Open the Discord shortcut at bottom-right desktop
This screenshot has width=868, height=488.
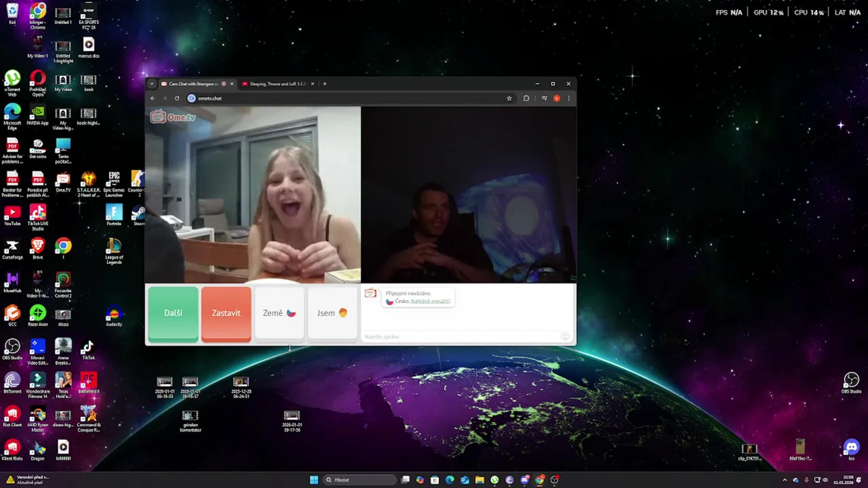click(851, 449)
